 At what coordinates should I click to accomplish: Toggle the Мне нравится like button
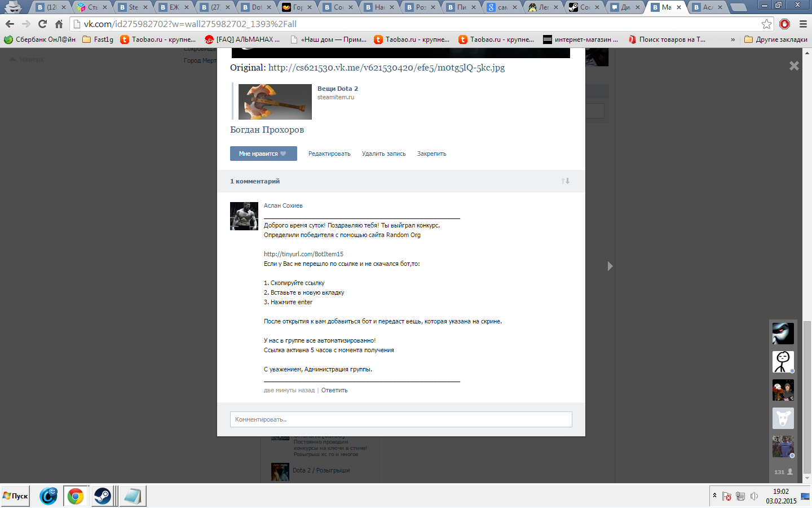coord(263,154)
